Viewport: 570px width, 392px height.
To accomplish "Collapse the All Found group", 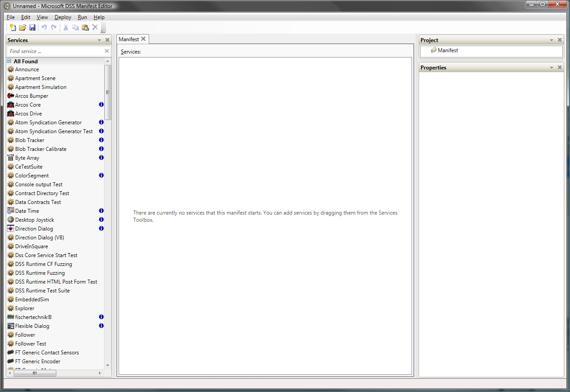I will (x=9, y=61).
